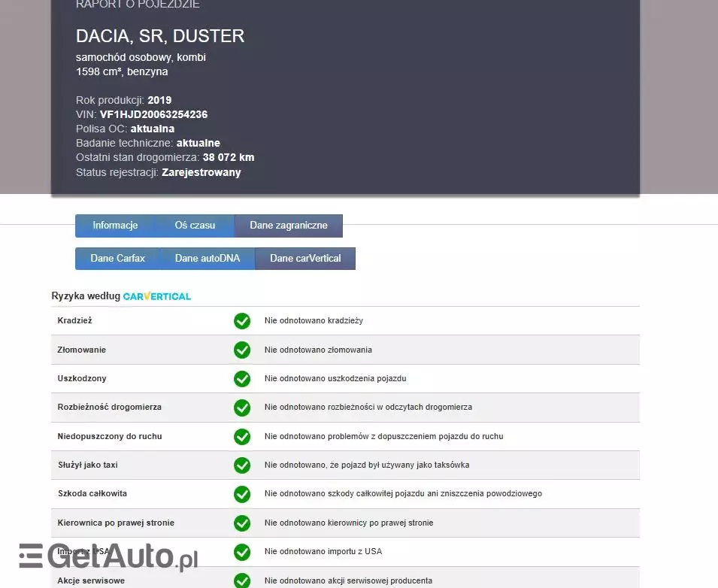Click the carVertical logo
Screen dimensions: 718x588
(156, 296)
